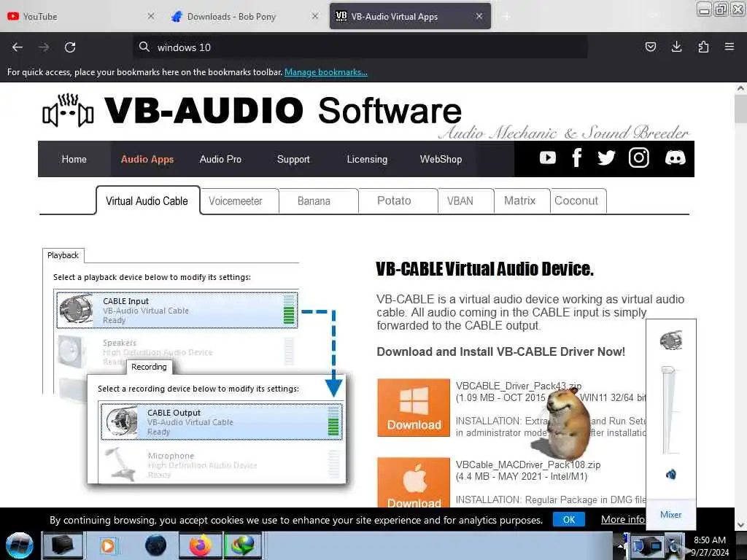Accept cookies with the OK button

point(569,519)
